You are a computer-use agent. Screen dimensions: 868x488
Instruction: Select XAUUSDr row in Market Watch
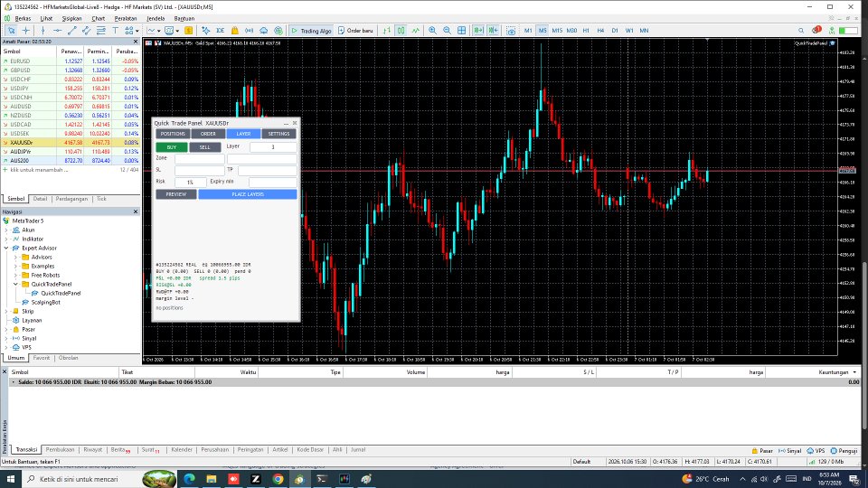coord(71,142)
